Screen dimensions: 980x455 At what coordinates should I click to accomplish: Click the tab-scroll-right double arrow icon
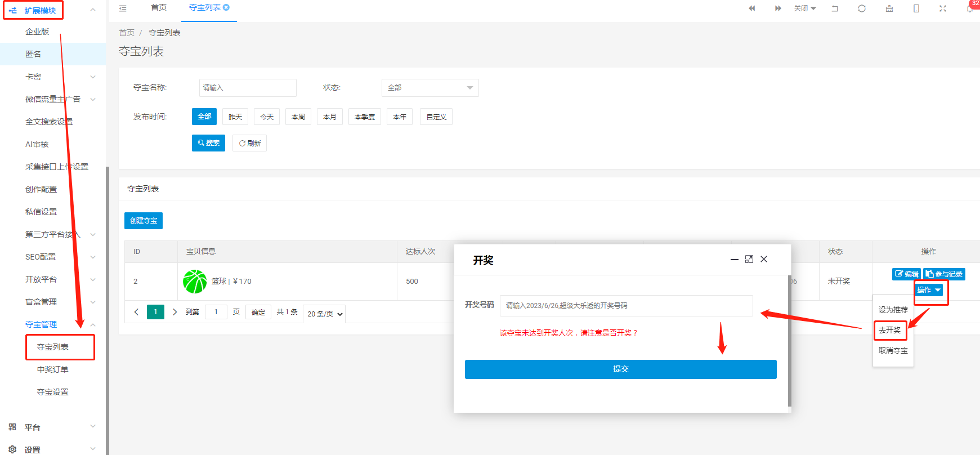pos(778,8)
